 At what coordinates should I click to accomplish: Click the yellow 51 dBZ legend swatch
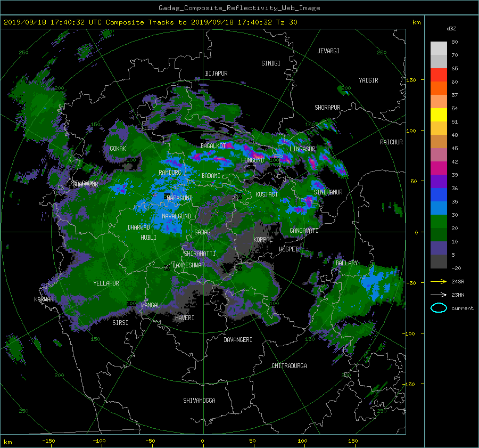(x=439, y=115)
